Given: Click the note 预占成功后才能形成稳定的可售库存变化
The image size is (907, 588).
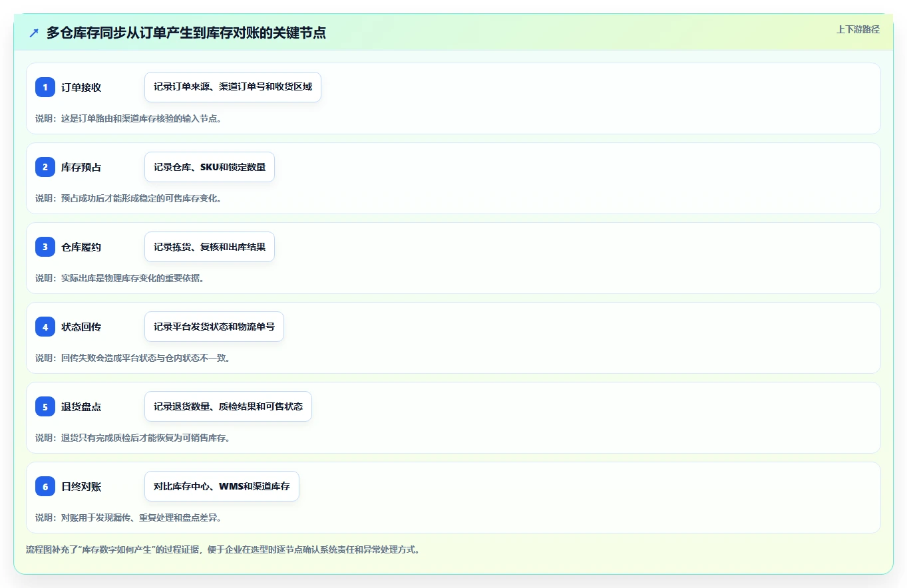Looking at the screenshot, I should pyautogui.click(x=128, y=198).
